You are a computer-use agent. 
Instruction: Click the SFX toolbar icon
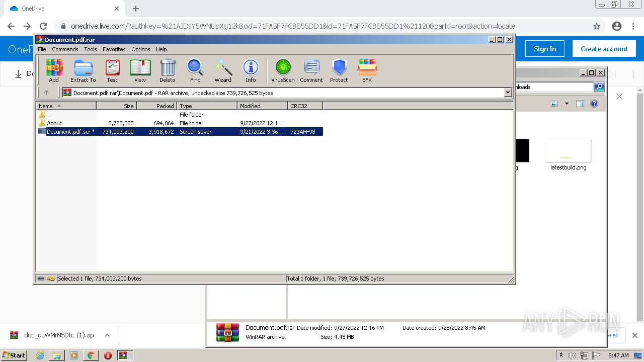[367, 70]
